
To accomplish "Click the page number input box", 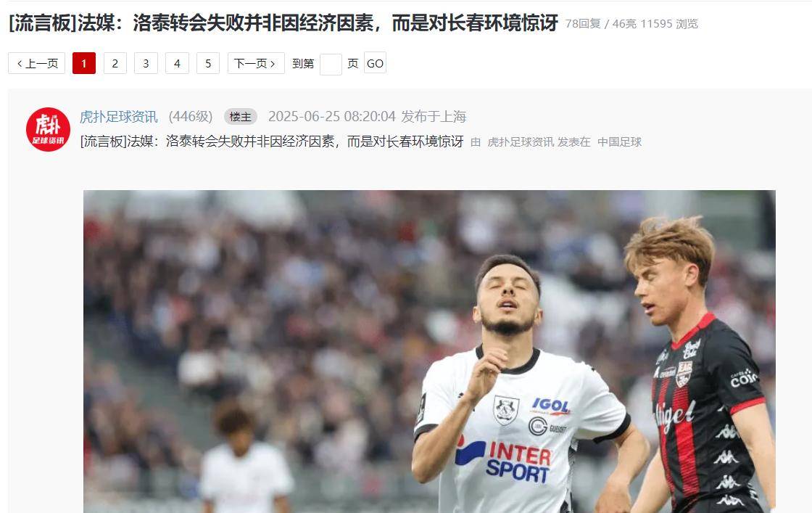I will point(331,65).
